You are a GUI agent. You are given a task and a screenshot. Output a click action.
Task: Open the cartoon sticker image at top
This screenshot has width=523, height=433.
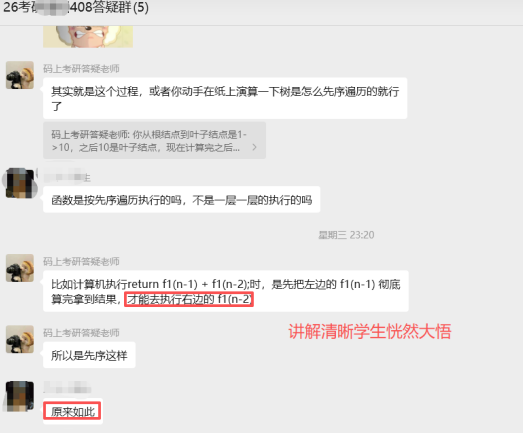pos(88,36)
